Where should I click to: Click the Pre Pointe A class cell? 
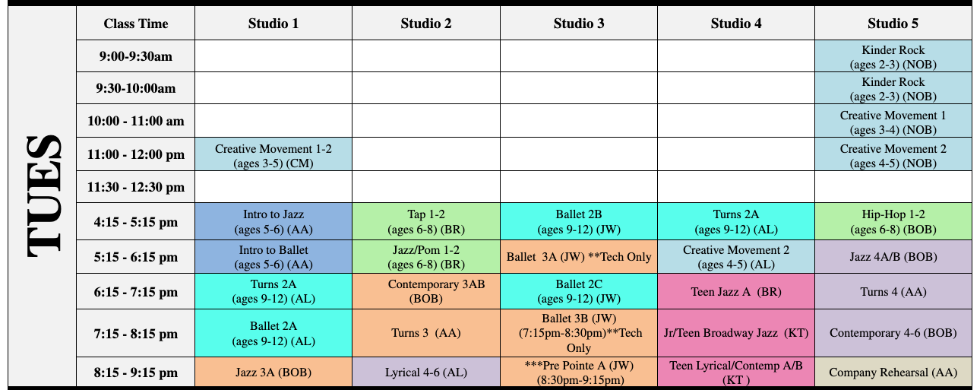pyautogui.click(x=579, y=373)
